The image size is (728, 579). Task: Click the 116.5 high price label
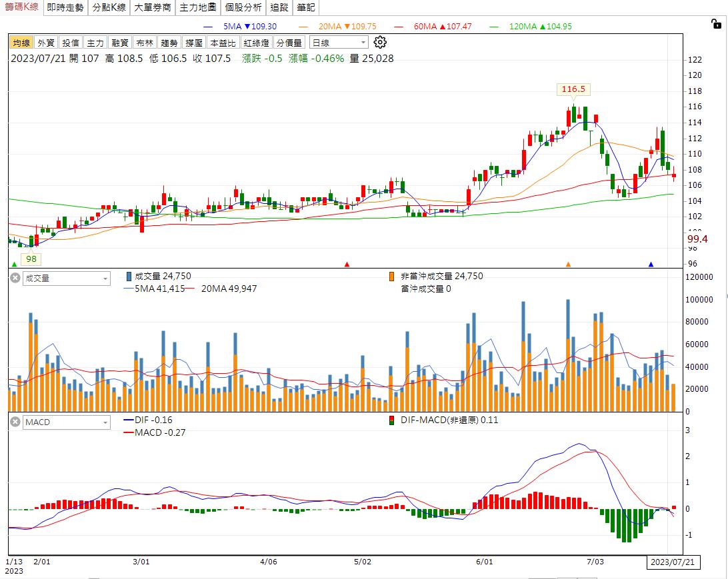pos(573,89)
